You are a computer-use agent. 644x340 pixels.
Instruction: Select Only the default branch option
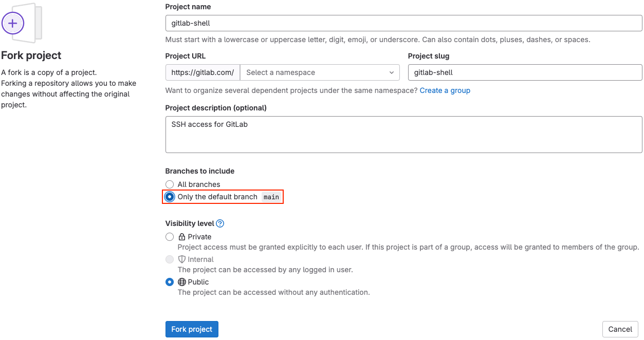click(x=170, y=197)
